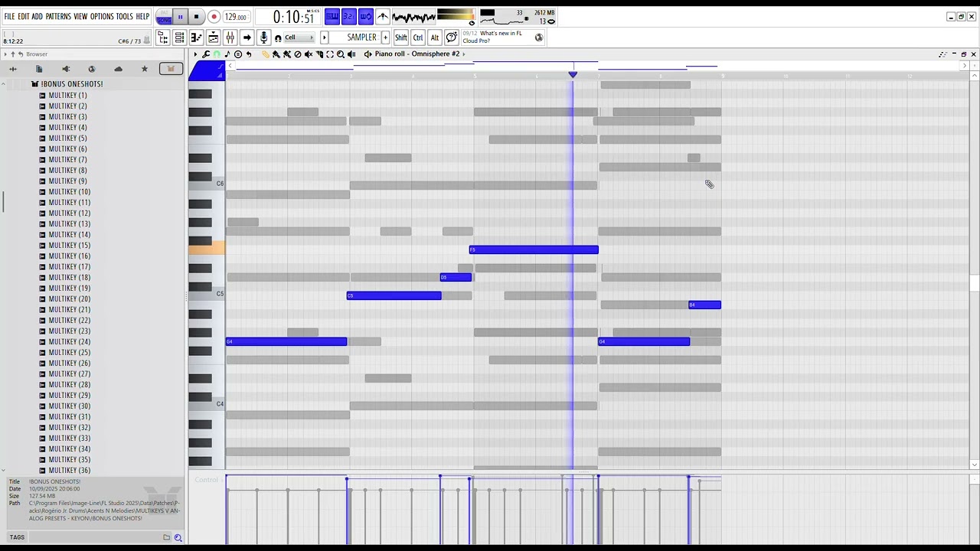Click the record button

click(x=214, y=17)
